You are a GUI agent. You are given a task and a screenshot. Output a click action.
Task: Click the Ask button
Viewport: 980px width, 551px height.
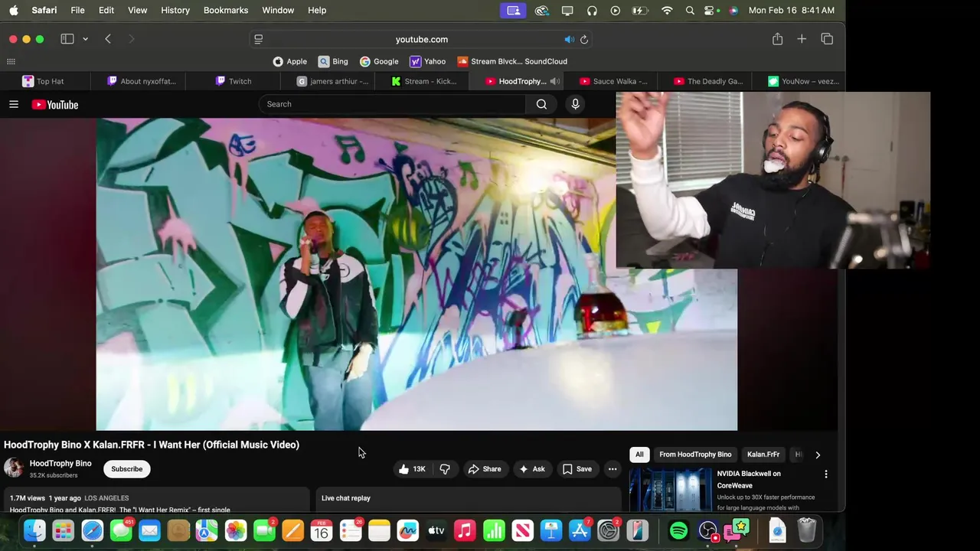(x=531, y=469)
